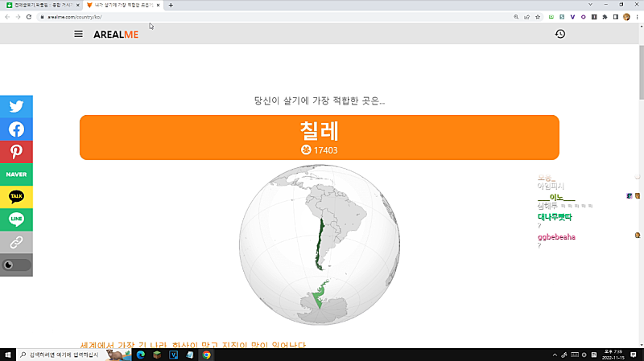Go forward in browser history
The image size is (644, 361).
(x=18, y=17)
